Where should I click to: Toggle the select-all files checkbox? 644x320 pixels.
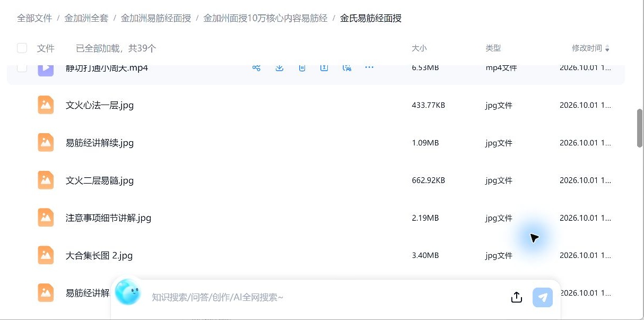click(22, 48)
